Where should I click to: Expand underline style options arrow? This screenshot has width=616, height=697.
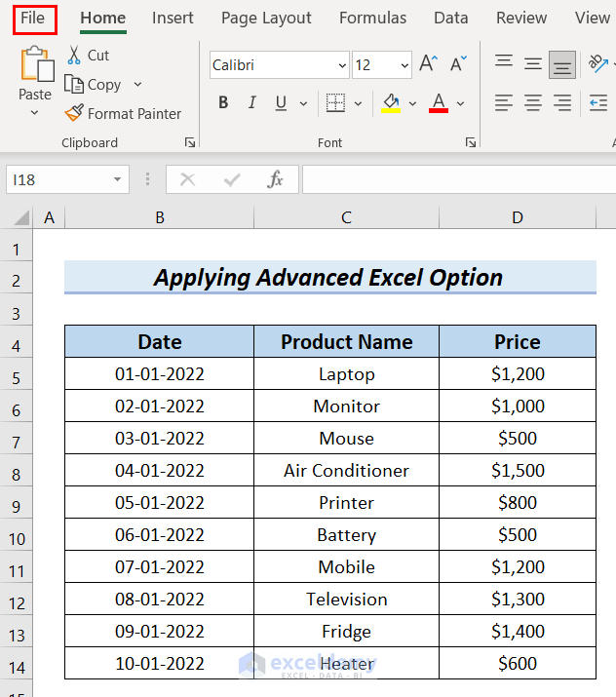(x=303, y=104)
